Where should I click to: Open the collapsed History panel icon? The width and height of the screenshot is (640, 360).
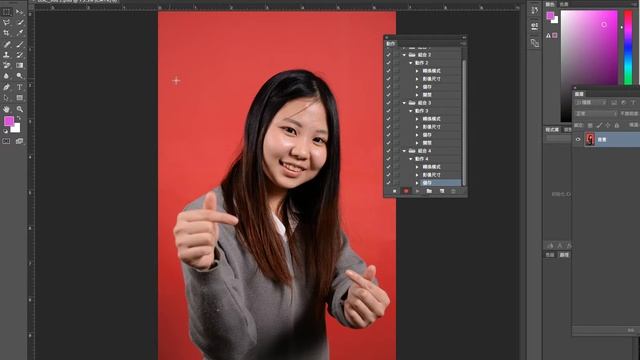click(534, 10)
